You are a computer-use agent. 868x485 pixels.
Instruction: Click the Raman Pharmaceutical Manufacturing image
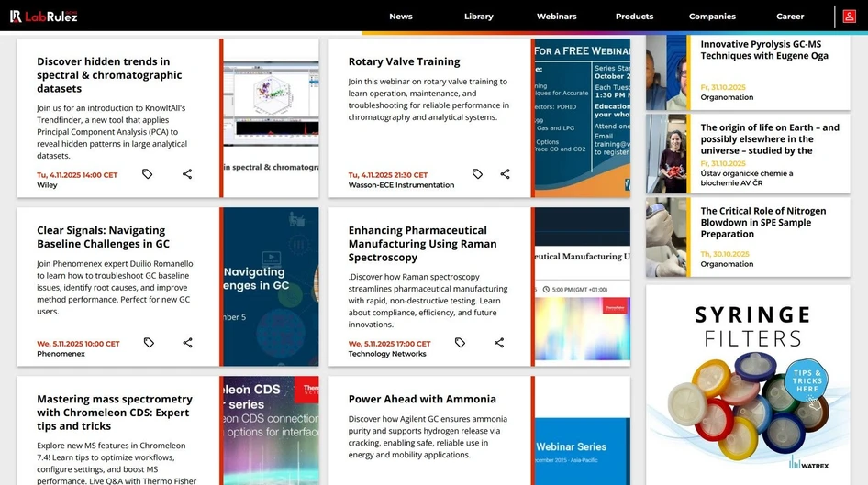[x=583, y=286]
